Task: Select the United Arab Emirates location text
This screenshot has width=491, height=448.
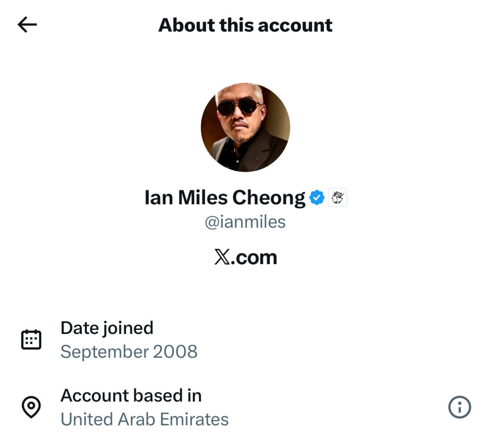Action: 144,419
